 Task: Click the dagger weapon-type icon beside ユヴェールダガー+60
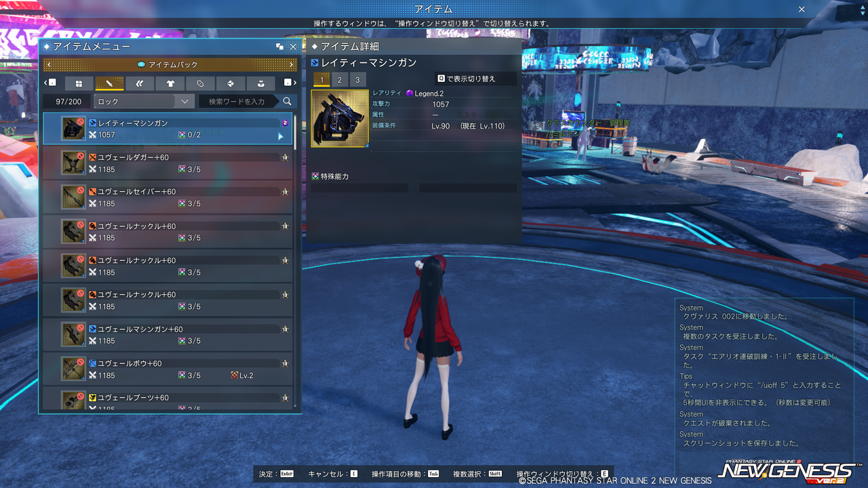92,157
